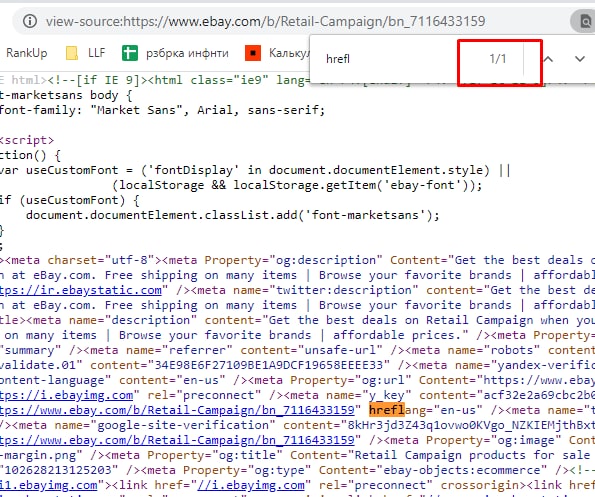
Task: Open the LLF bookmark folder
Action: point(85,53)
